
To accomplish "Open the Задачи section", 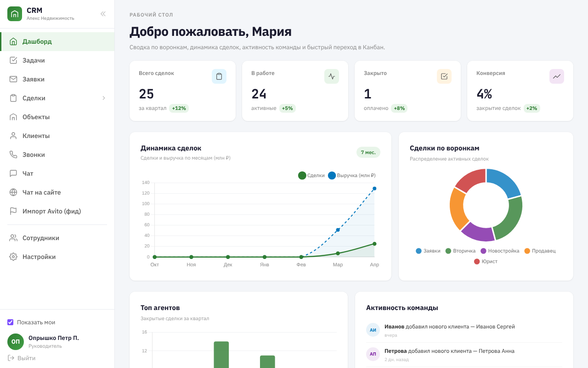I will pos(33,60).
